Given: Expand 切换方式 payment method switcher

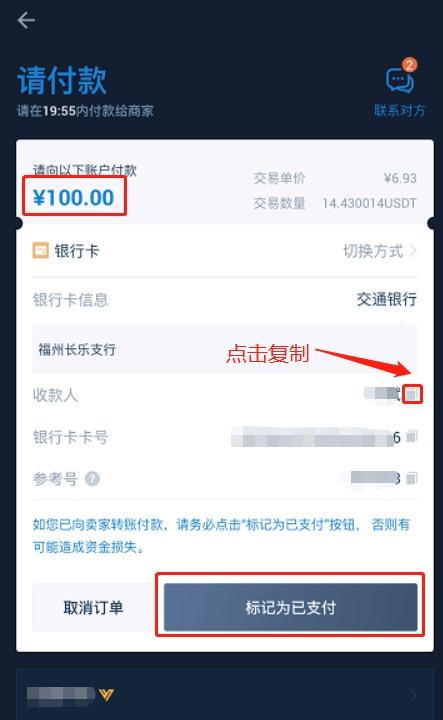Looking at the screenshot, I should (380, 251).
